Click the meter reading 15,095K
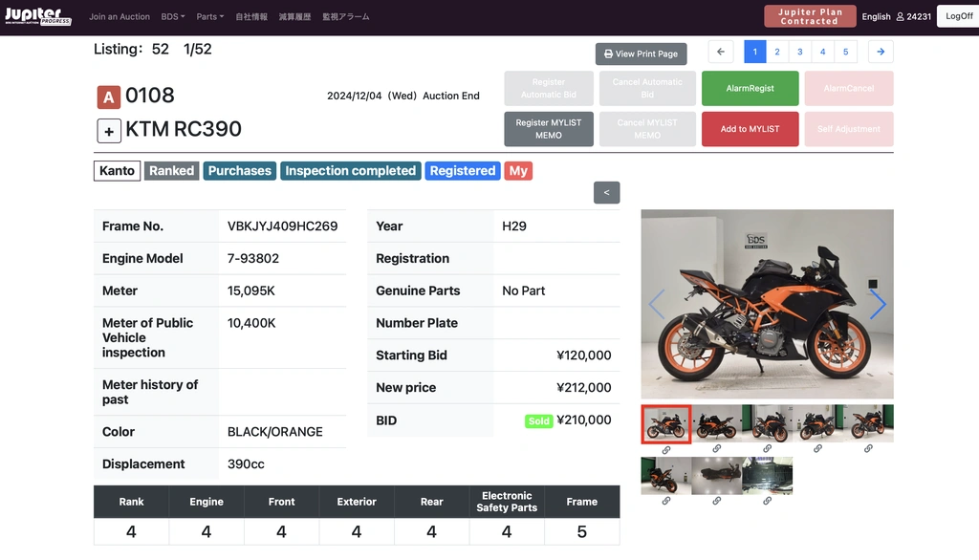This screenshot has width=979, height=560. pyautogui.click(x=251, y=291)
